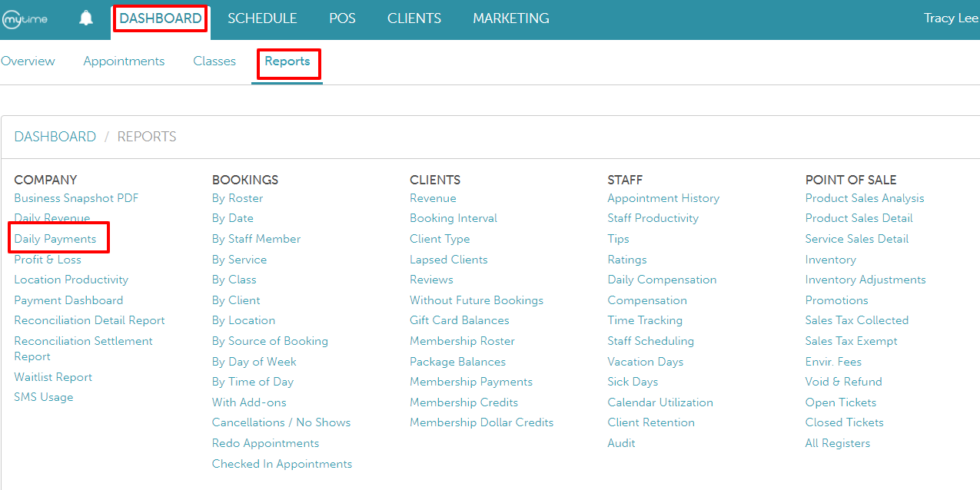The width and height of the screenshot is (980, 490).
Task: Click the DASHBOARD breadcrumb link
Action: 55,137
